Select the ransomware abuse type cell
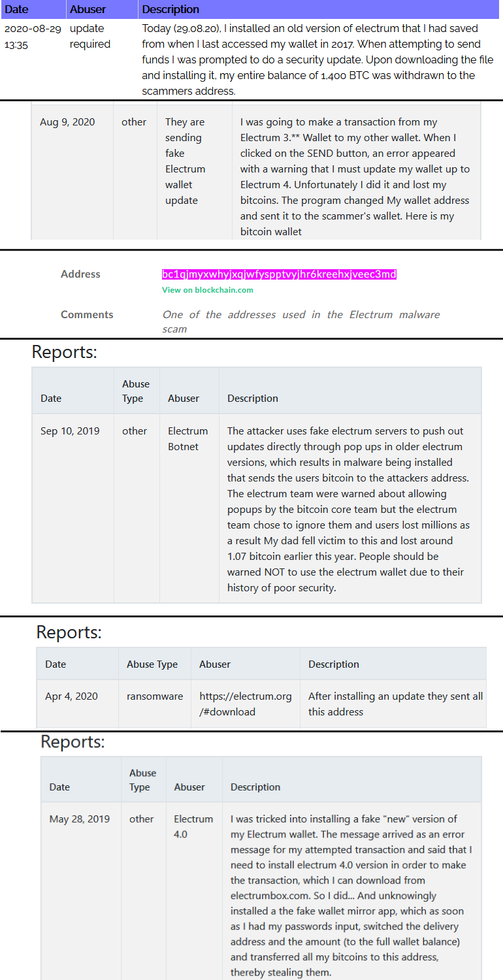Screen dimensions: 503x980 155,696
